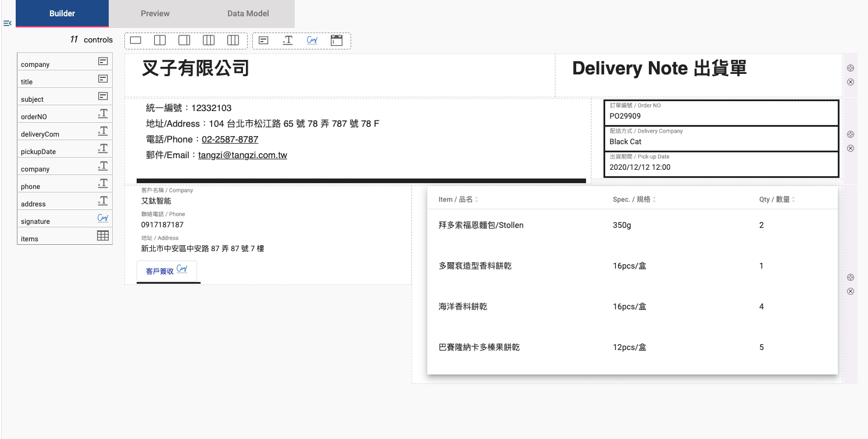Click the 海洋香料餅乾 table cell
The width and height of the screenshot is (868, 439).
pos(463,306)
